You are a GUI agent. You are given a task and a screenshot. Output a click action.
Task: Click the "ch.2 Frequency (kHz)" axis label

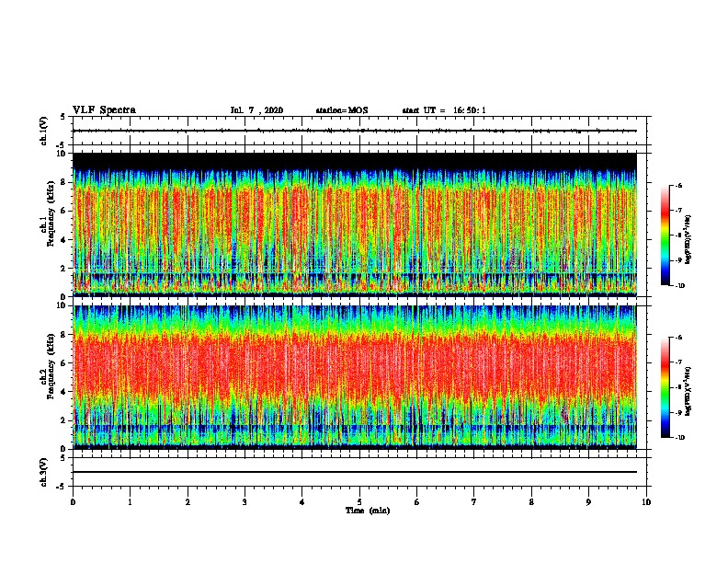click(x=49, y=365)
